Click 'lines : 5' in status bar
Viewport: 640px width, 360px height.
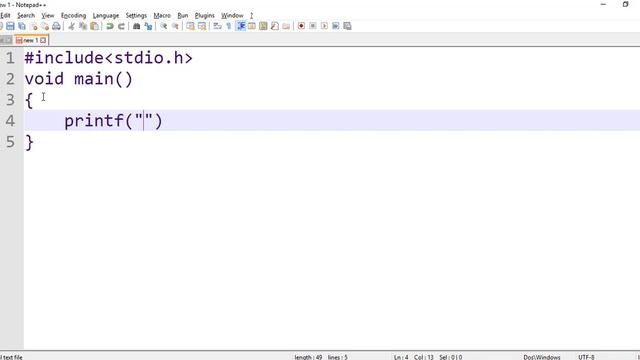point(338,357)
